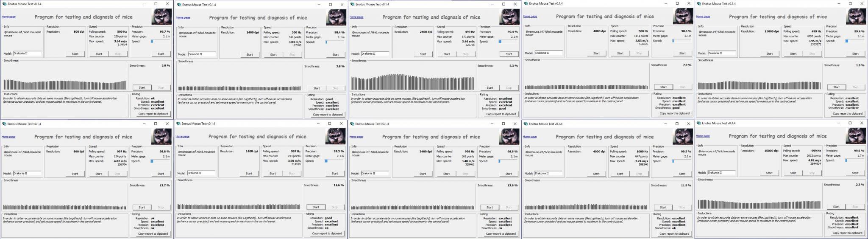Image resolution: width=868 pixels, height=239 pixels.
Task: Click the Speed gauge bar in the 800 dpi 500 Hz window
Action: [x=159, y=42]
